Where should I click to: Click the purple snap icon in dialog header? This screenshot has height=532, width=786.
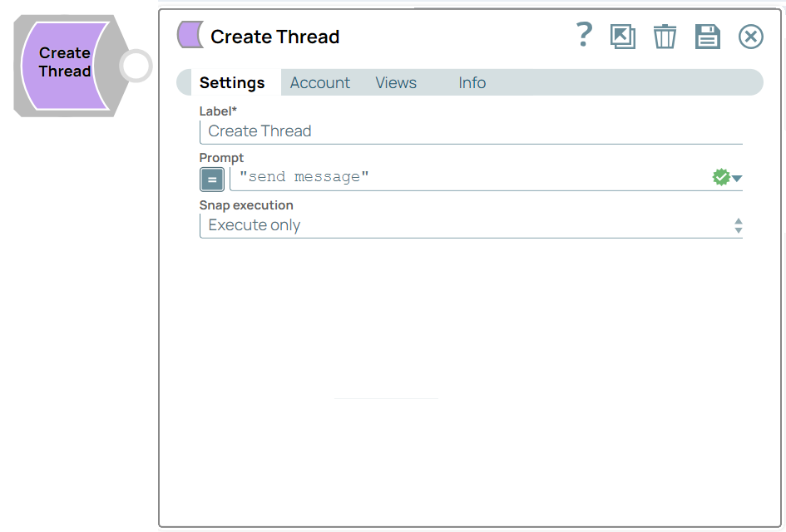pyautogui.click(x=189, y=35)
